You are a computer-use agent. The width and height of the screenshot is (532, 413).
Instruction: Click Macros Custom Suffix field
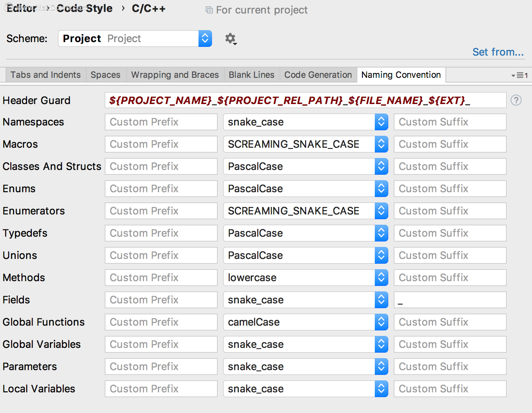click(x=450, y=144)
